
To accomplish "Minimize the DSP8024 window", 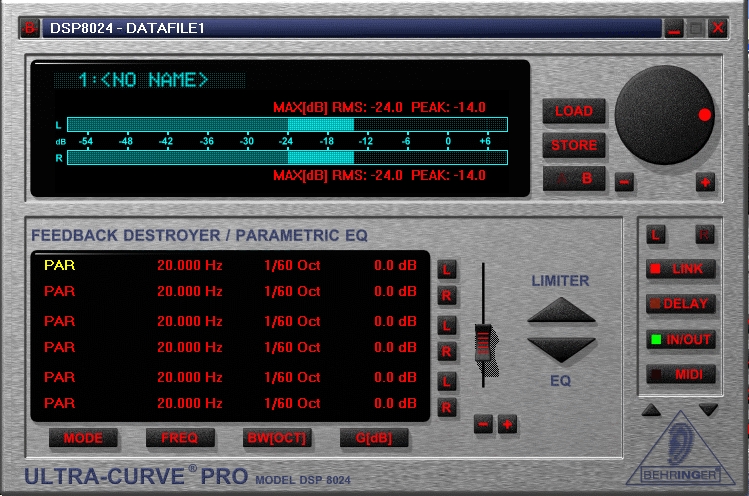I will coord(674,29).
